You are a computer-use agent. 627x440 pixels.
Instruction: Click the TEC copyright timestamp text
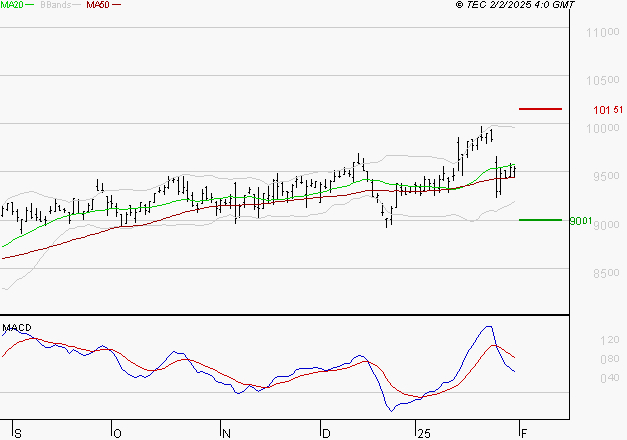click(x=515, y=5)
